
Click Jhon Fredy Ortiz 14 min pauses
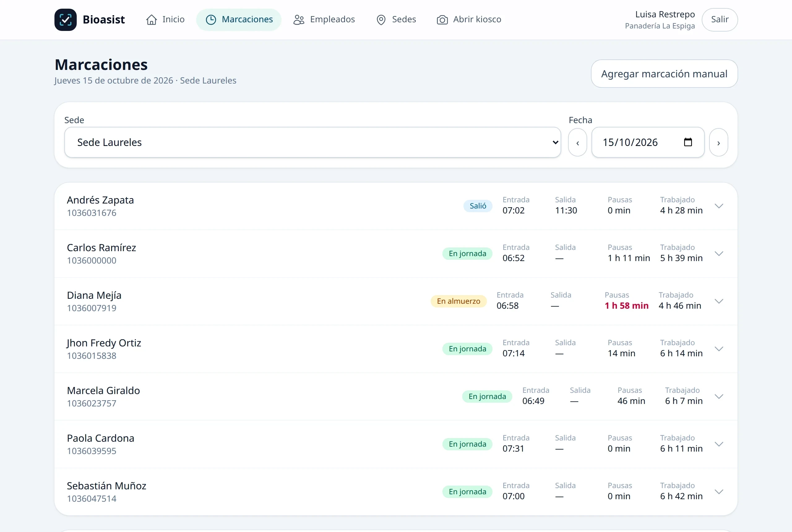tap(621, 353)
